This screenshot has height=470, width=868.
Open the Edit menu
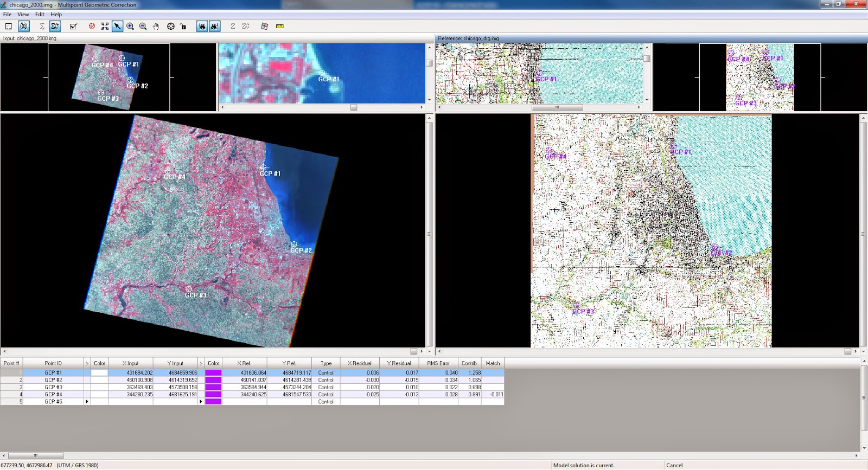tap(40, 15)
